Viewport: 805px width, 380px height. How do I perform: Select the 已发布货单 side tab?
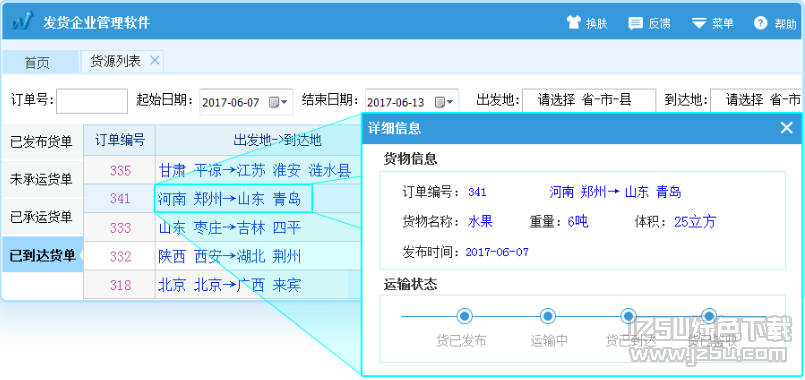pos(42,142)
